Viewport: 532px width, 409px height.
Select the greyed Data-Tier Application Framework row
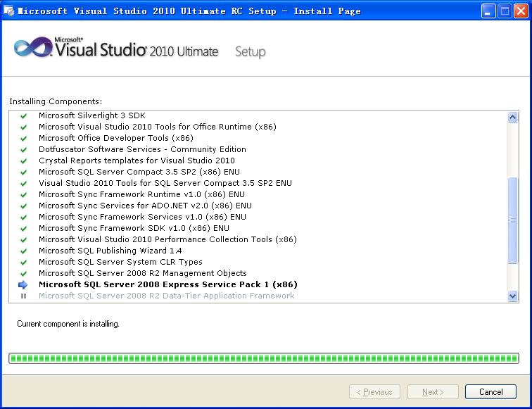167,296
